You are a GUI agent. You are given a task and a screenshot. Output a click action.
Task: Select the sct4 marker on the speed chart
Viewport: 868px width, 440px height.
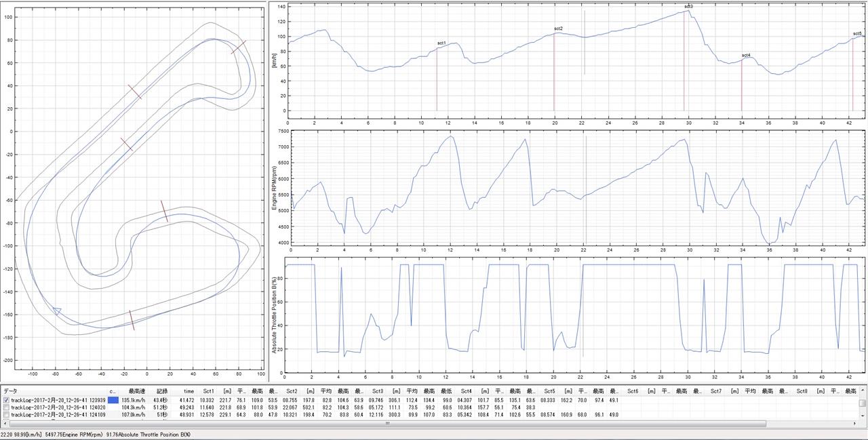746,55
